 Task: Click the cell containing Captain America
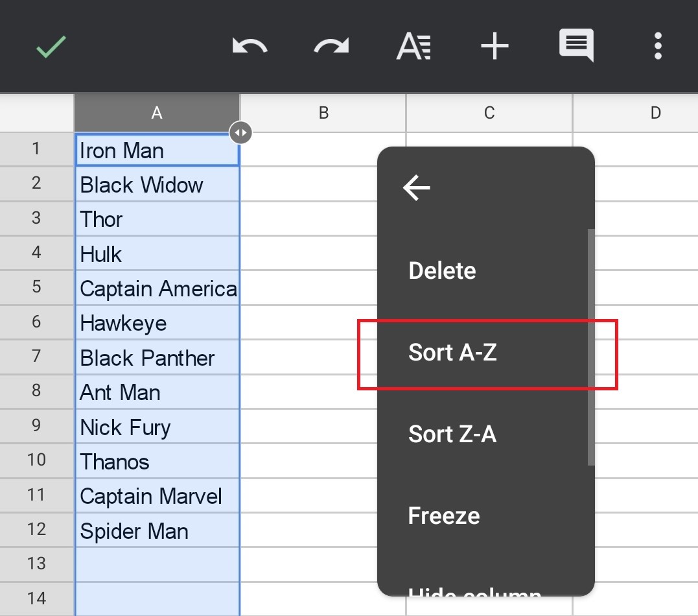(157, 288)
